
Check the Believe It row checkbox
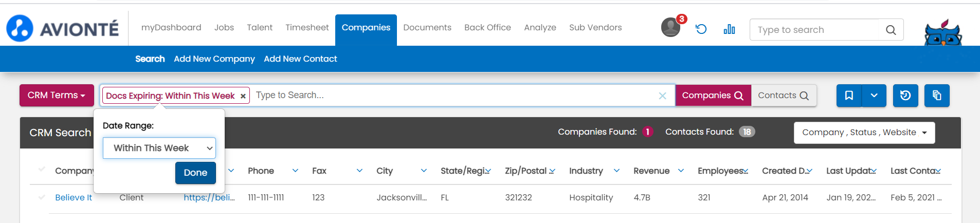(42, 197)
